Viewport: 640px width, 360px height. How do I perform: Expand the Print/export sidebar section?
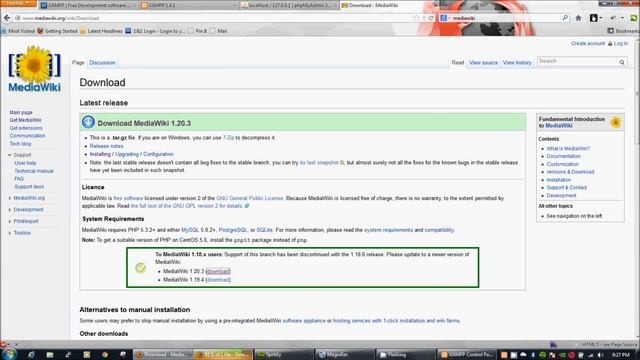[x=10, y=221]
